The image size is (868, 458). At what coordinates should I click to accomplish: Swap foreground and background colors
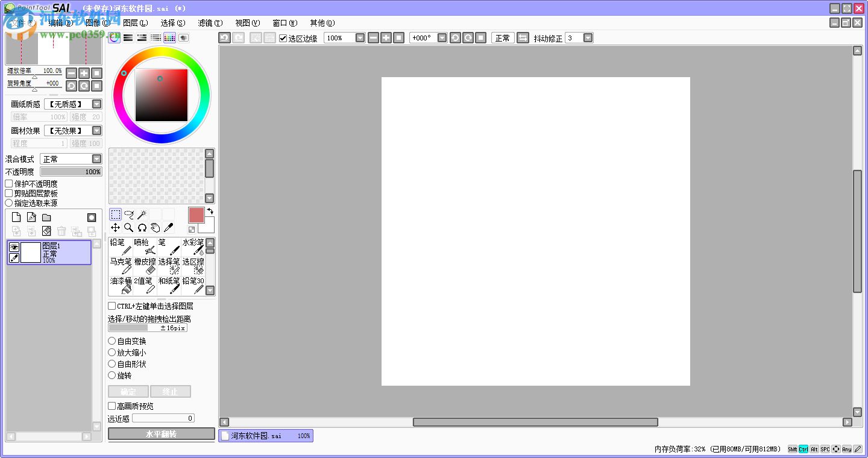210,211
